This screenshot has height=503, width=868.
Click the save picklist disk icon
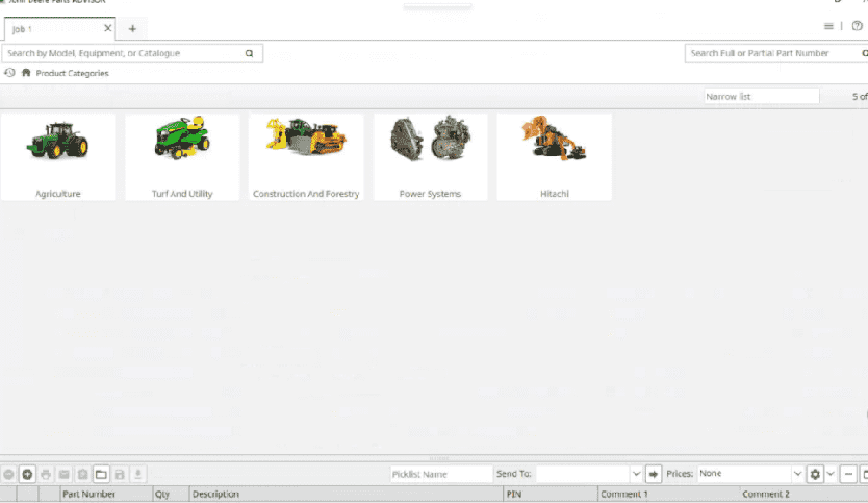[120, 474]
